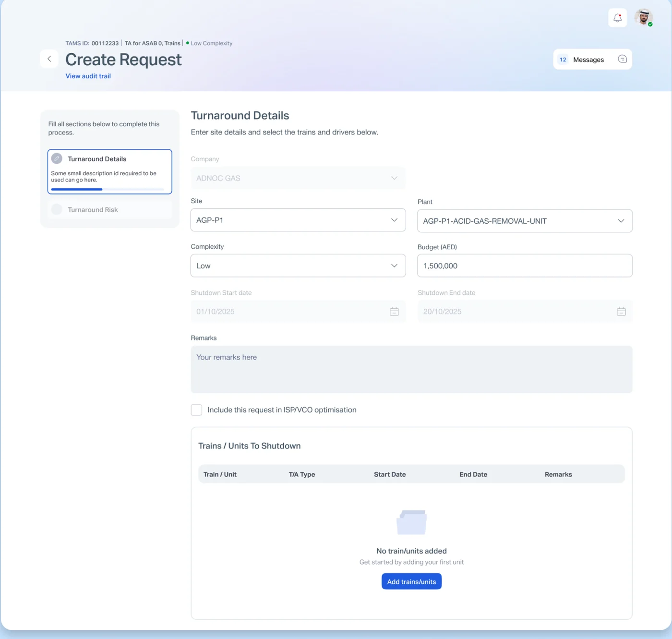Screen dimensions: 672x639
Task: Go back using the left arrow
Action: [x=49, y=59]
